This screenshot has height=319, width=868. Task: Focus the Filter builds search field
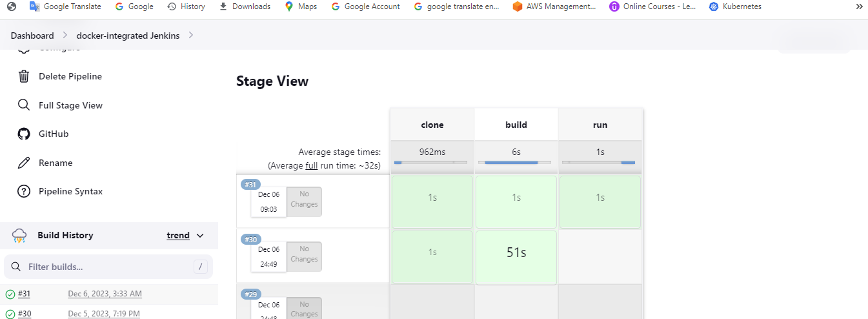(x=108, y=267)
